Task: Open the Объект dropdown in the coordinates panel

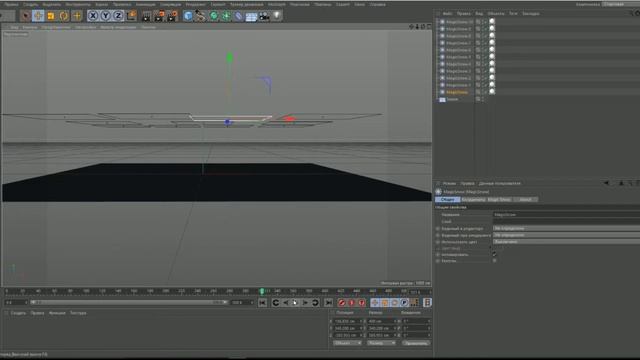Action: coord(347,343)
